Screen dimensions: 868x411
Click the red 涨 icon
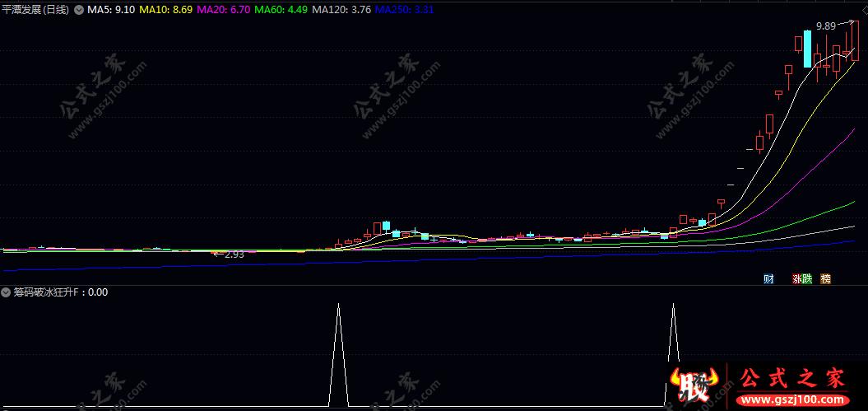click(798, 278)
